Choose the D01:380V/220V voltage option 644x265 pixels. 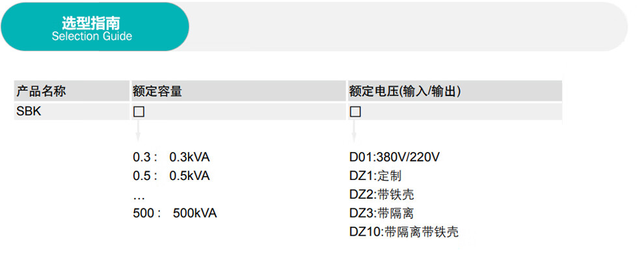(x=395, y=157)
